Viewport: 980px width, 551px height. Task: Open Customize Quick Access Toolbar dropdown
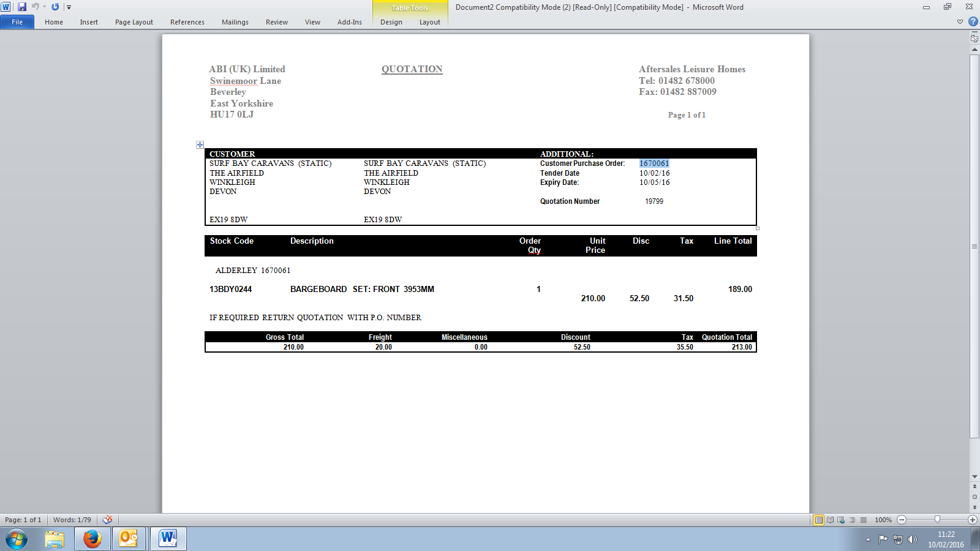click(x=69, y=7)
